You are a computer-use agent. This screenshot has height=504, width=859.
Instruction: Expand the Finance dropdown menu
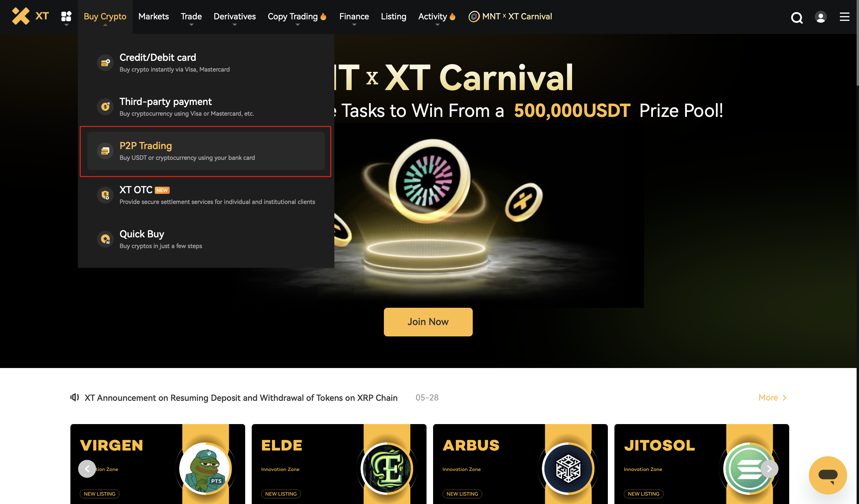coord(354,17)
